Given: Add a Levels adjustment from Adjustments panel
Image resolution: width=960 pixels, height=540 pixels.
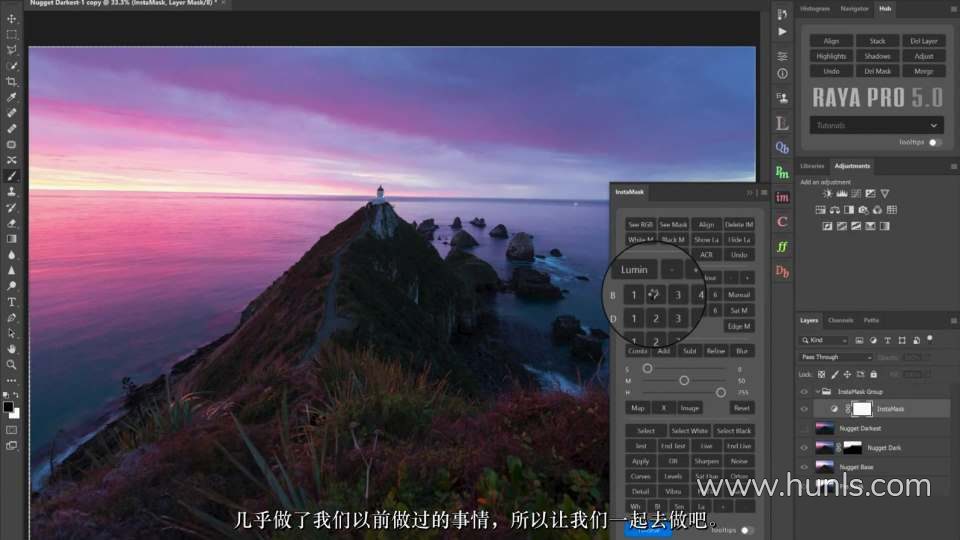Looking at the screenshot, I should (842, 193).
